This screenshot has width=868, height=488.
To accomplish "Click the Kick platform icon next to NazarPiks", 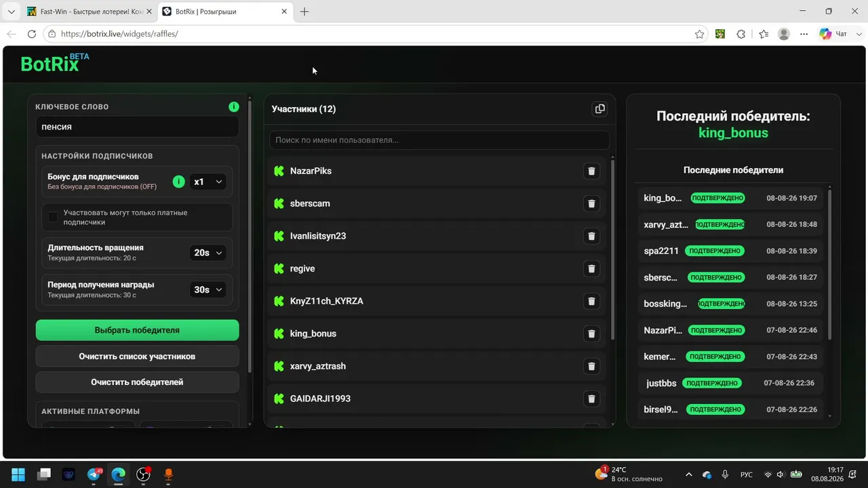I will tap(279, 171).
